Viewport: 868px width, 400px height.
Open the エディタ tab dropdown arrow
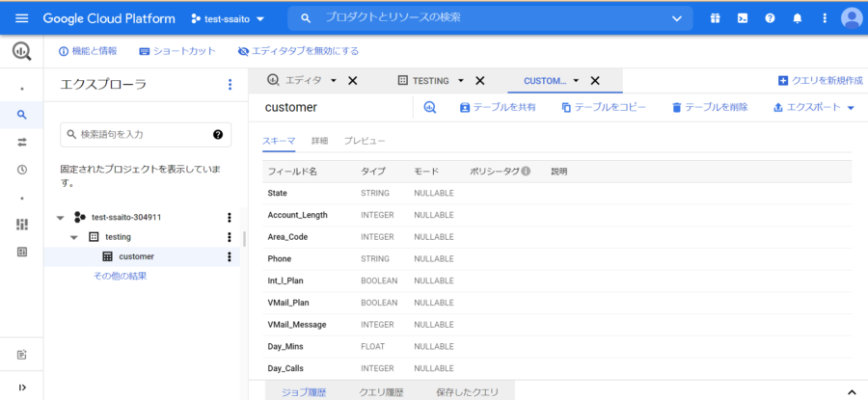pos(334,81)
